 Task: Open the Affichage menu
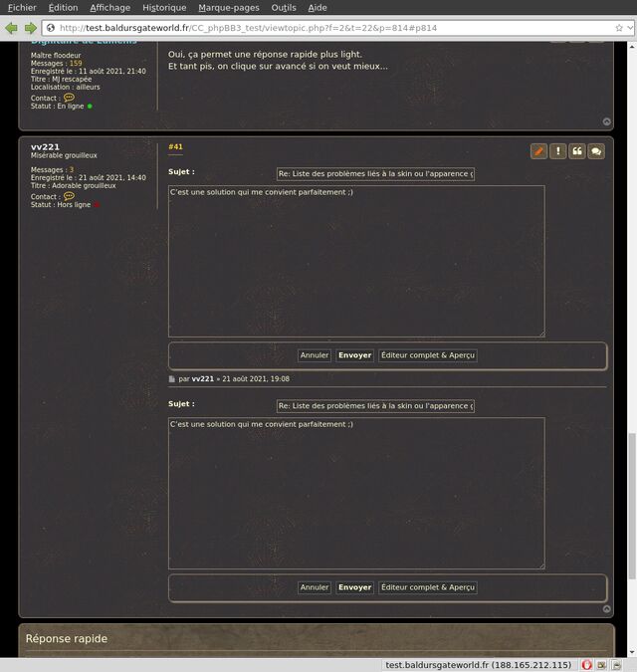pyautogui.click(x=109, y=7)
